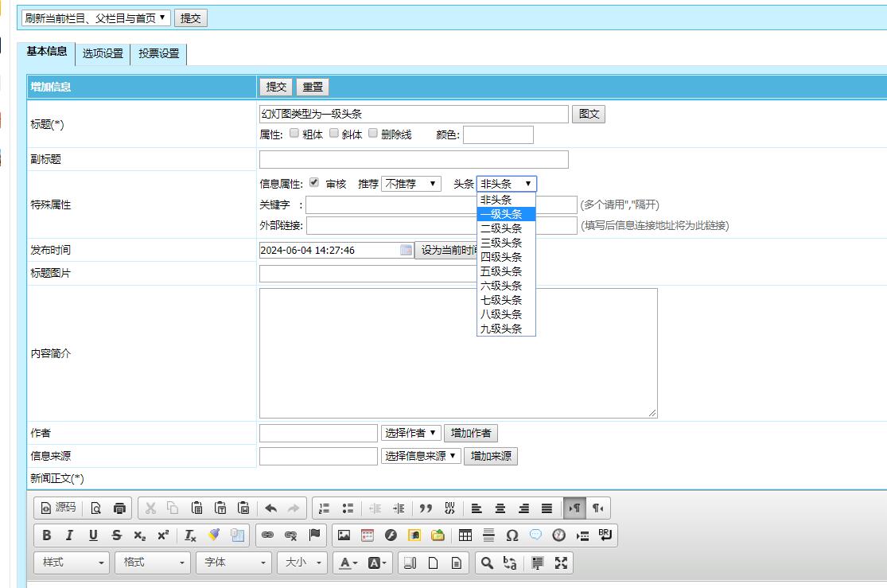Uncheck the 审核 checkbox
This screenshot has height=588, width=887.
[314, 183]
